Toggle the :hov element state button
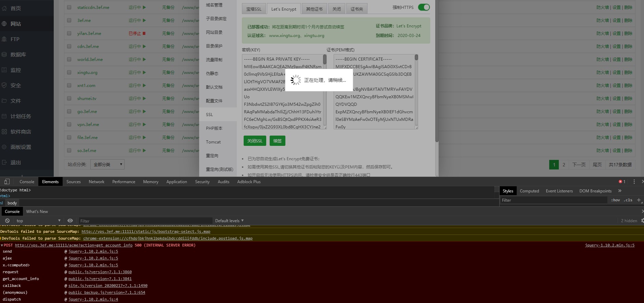The width and height of the screenshot is (644, 303). pos(616,200)
